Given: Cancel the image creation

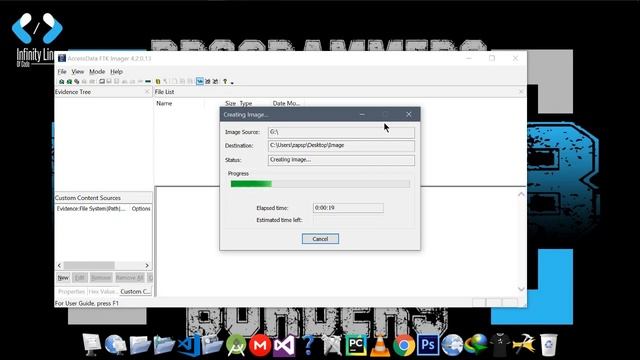Looking at the screenshot, I should 320,239.
